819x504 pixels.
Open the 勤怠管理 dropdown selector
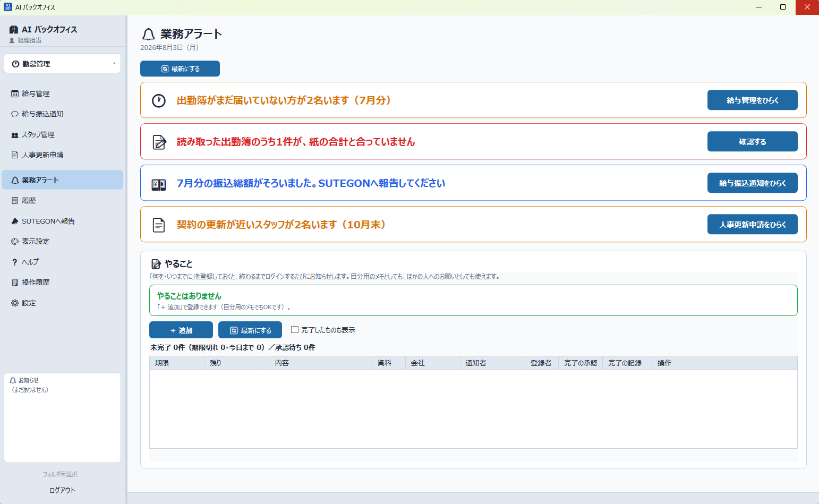pyautogui.click(x=62, y=64)
